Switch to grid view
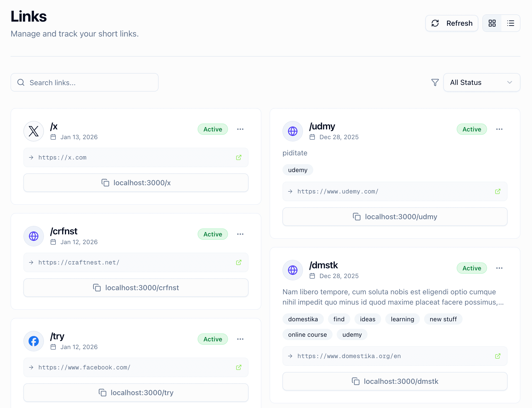Viewport: 532px width, 408px height. point(492,23)
